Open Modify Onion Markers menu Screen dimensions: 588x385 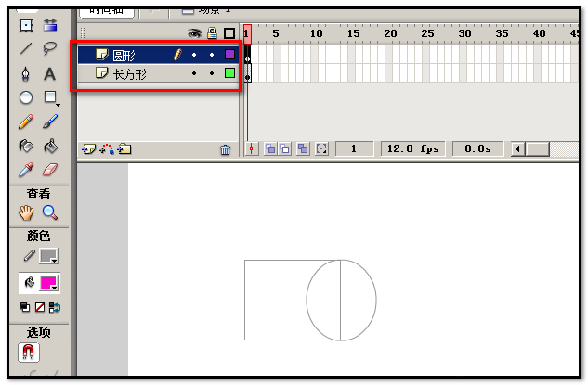coord(321,149)
